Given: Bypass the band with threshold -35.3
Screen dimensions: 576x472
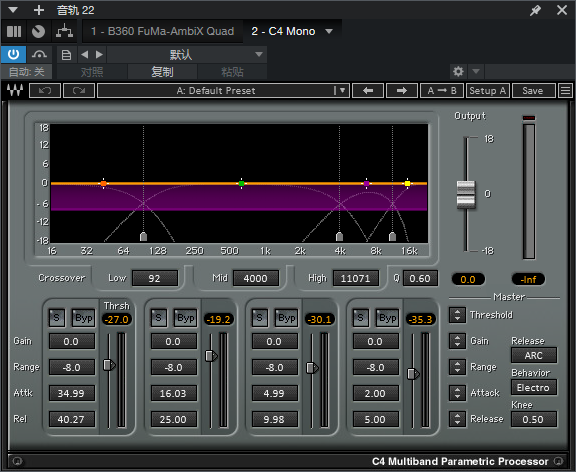Looking at the screenshot, I should [388, 318].
